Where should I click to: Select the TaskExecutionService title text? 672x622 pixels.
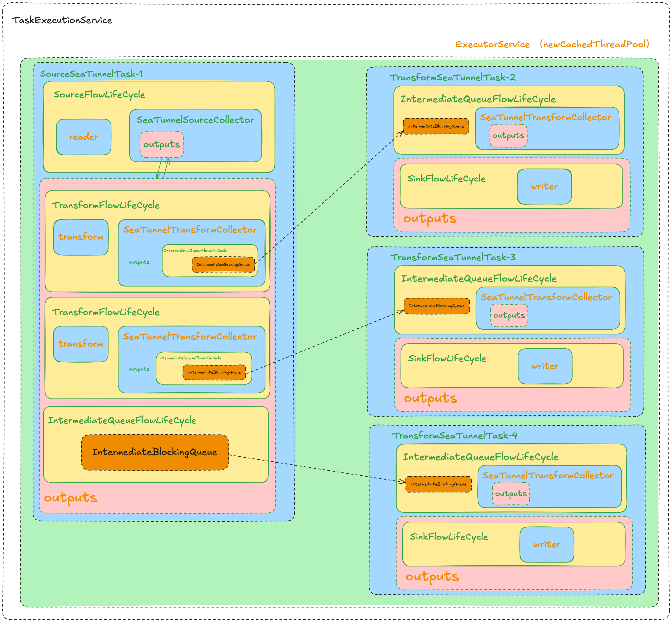pyautogui.click(x=62, y=20)
